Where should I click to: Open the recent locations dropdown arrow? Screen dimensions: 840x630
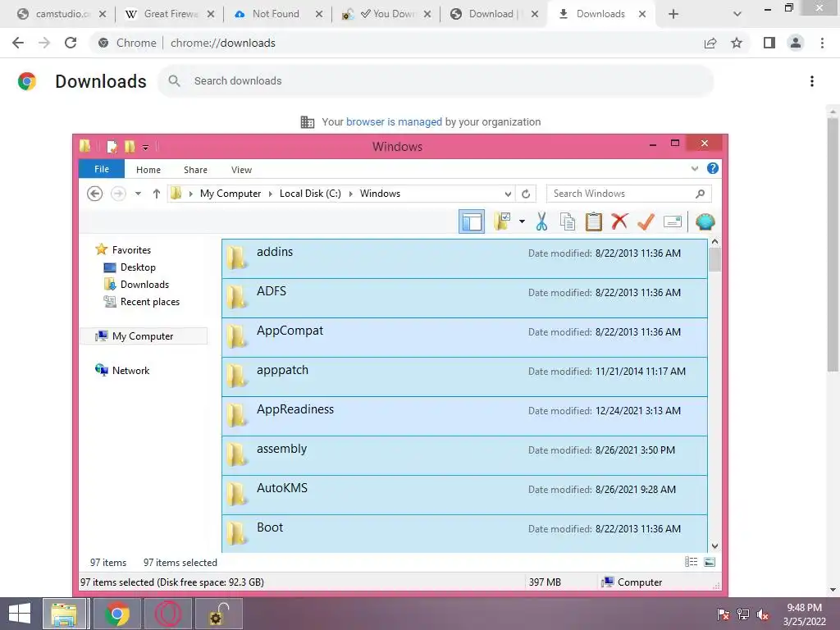click(x=138, y=194)
